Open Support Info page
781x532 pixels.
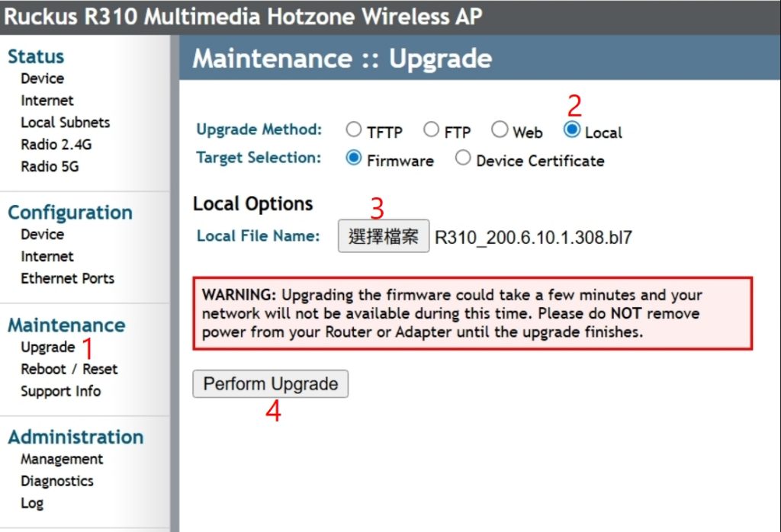pyautogui.click(x=60, y=392)
